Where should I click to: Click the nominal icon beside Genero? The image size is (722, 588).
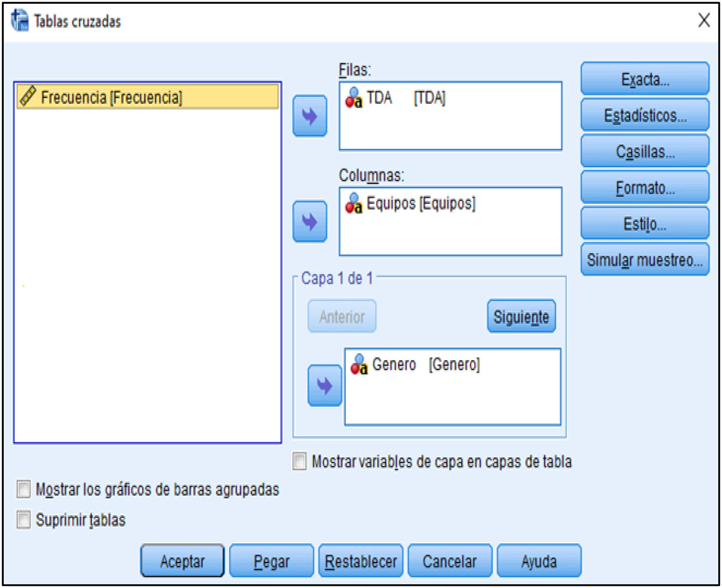pyautogui.click(x=359, y=364)
